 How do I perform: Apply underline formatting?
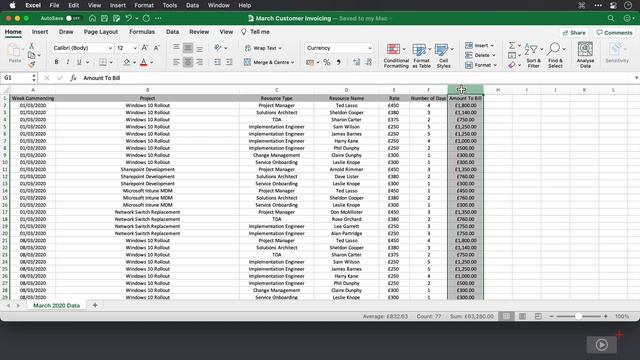point(79,62)
